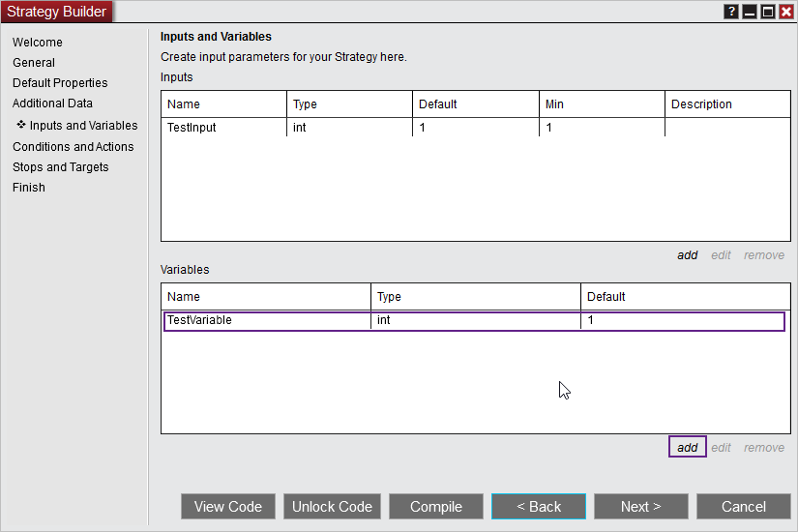Image resolution: width=798 pixels, height=532 pixels.
Task: Maximize the Strategy Builder window
Action: point(768,12)
